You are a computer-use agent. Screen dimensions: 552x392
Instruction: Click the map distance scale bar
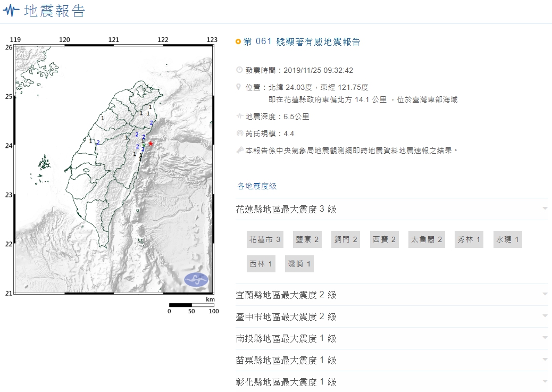point(191,305)
